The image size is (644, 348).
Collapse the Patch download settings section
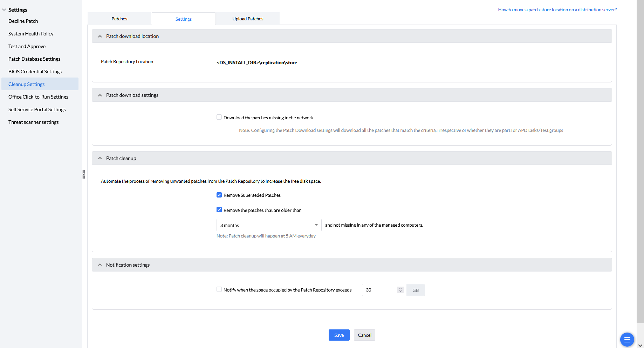tap(100, 95)
